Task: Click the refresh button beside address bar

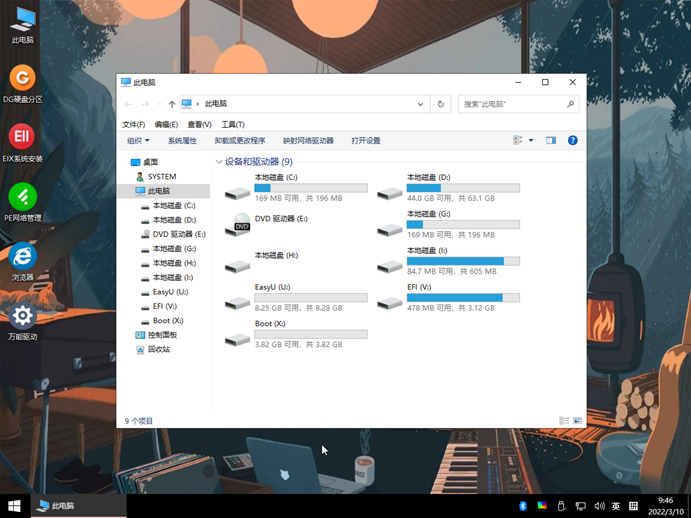Action: (x=441, y=104)
